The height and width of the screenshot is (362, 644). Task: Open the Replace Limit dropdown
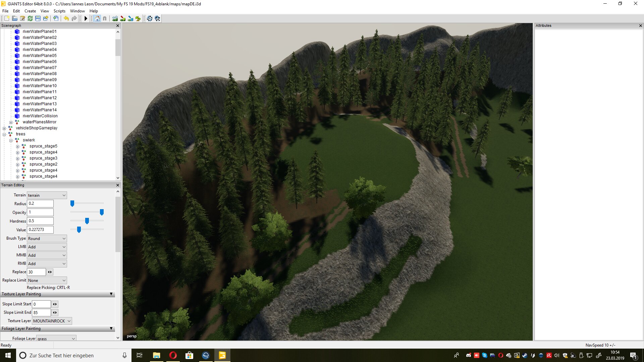click(x=47, y=280)
